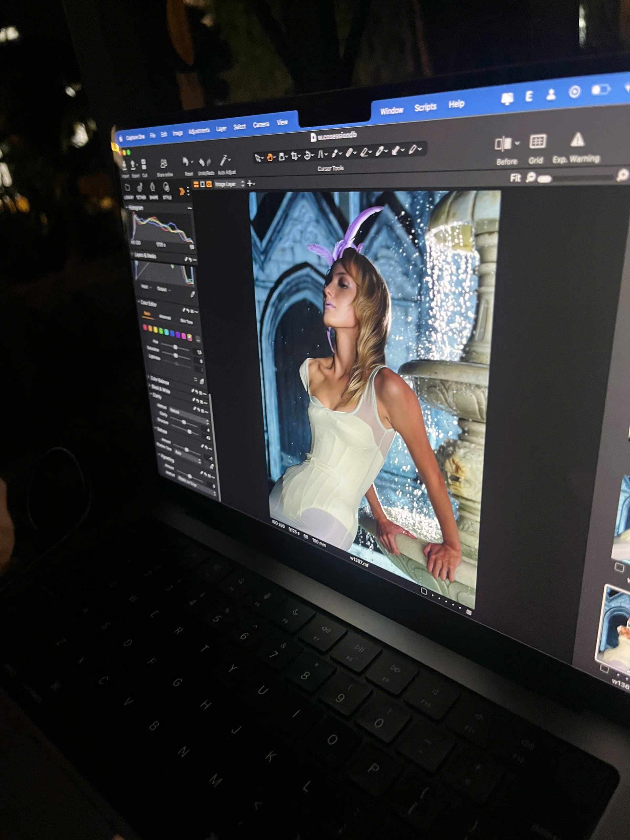This screenshot has height=840, width=630.
Task: Click the user account menu bar icon
Action: point(551,94)
